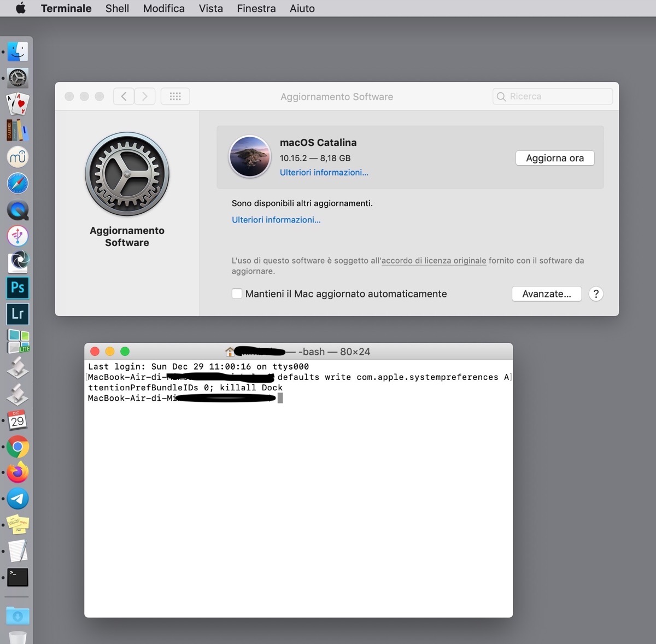The width and height of the screenshot is (656, 644).
Task: Show all preferences grid button
Action: [175, 96]
